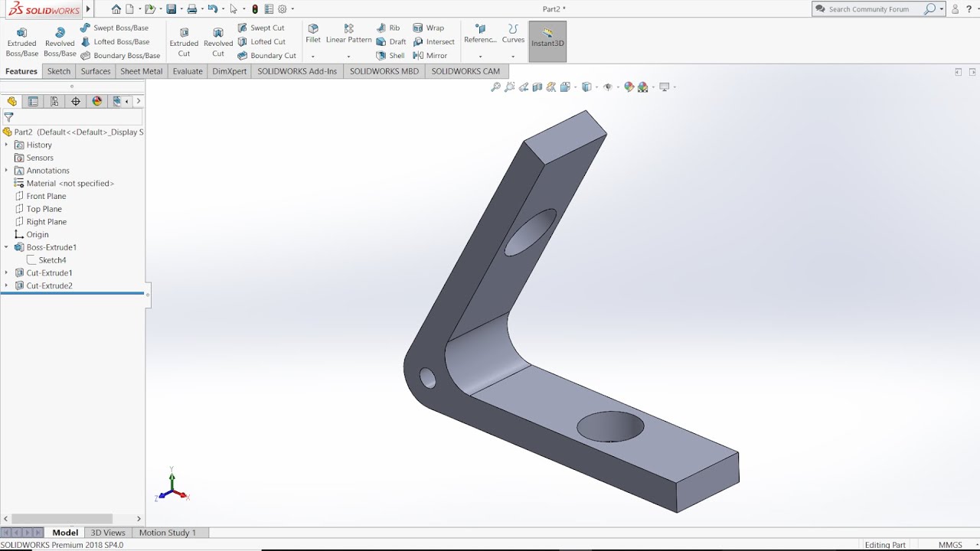Select the Rib feature
The height and width of the screenshot is (551, 980).
point(388,28)
